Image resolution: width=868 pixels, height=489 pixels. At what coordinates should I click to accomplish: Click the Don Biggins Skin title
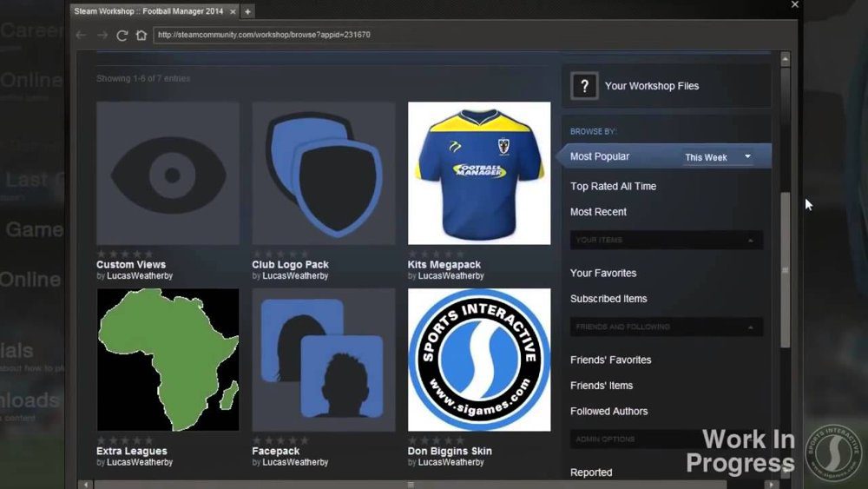click(x=450, y=452)
